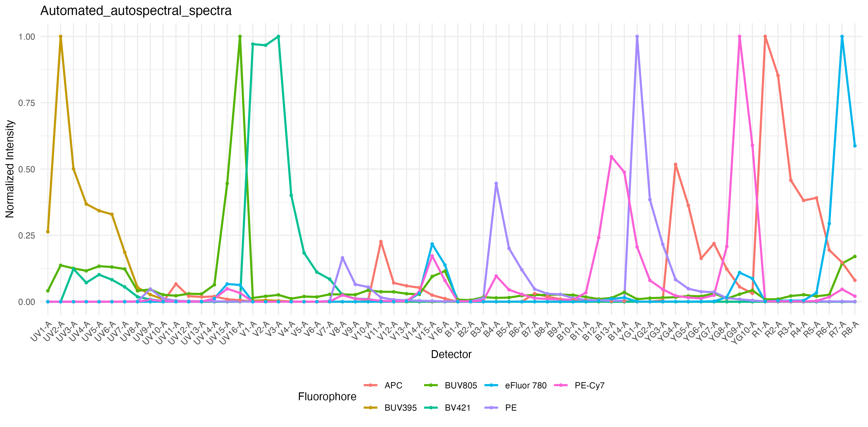Viewport: 868px width, 427px height.
Task: Click the APC legend label text
Action: pos(393,385)
